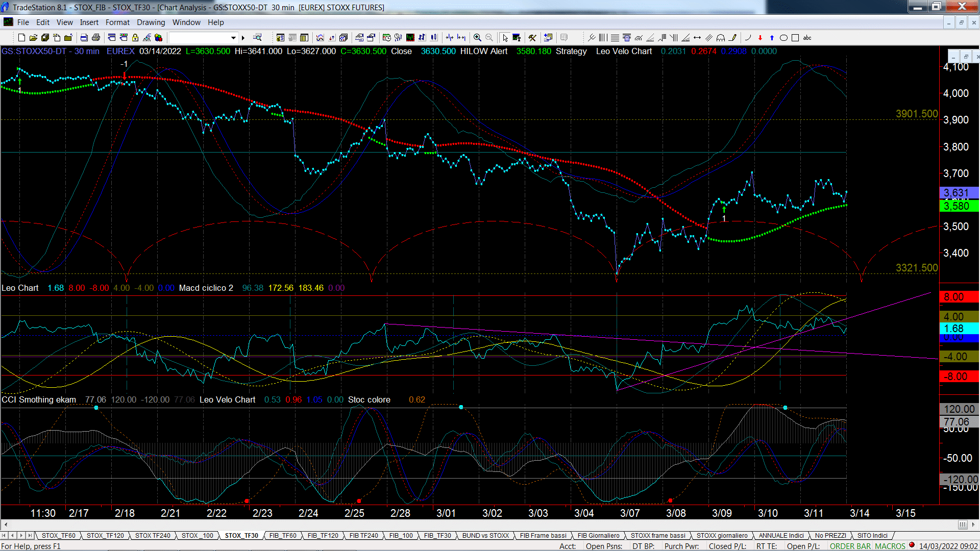Click the first-tab navigation arrow
Image resolution: width=980 pixels, height=551 pixels.
coord(4,535)
